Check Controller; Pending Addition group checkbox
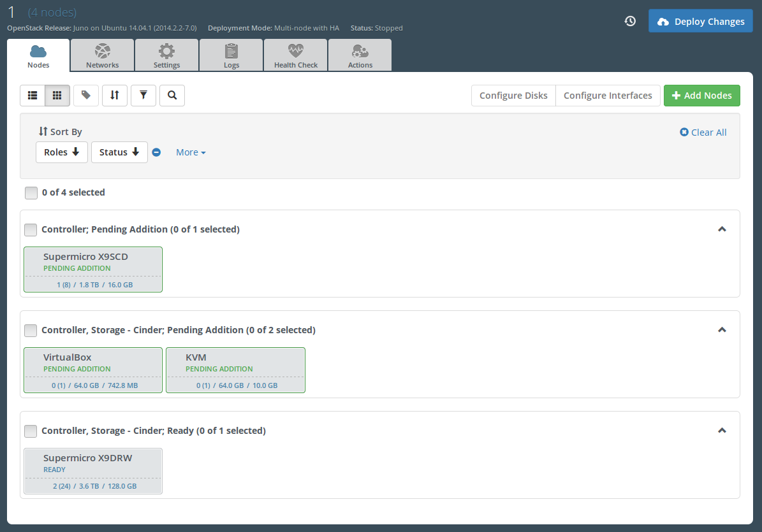This screenshot has height=532, width=762. tap(31, 229)
